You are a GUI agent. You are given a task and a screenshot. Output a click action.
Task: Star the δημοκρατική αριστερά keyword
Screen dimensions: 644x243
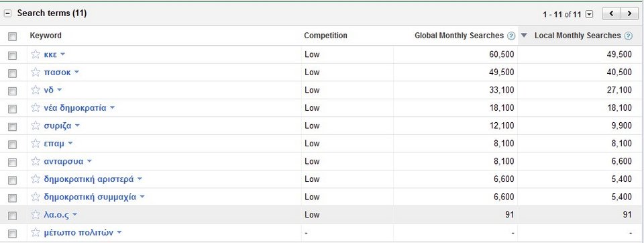point(36,179)
